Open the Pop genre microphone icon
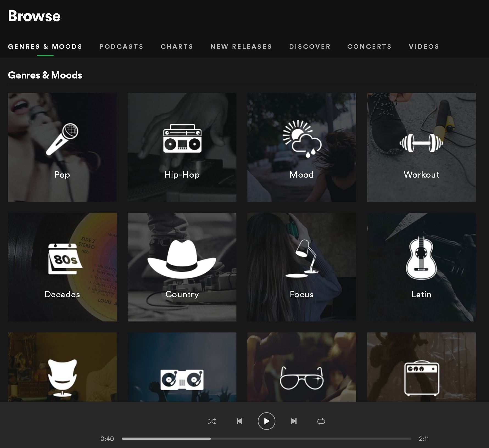The width and height of the screenshot is (489, 448). [x=62, y=139]
